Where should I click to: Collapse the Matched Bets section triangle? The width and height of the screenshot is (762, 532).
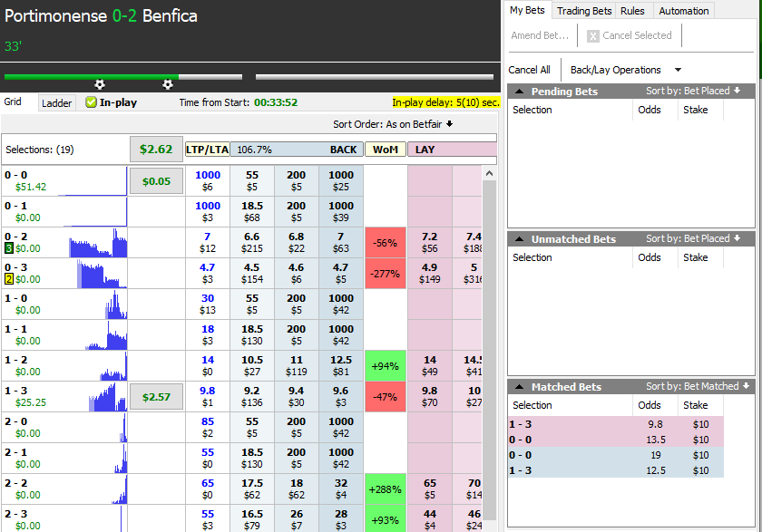point(519,387)
